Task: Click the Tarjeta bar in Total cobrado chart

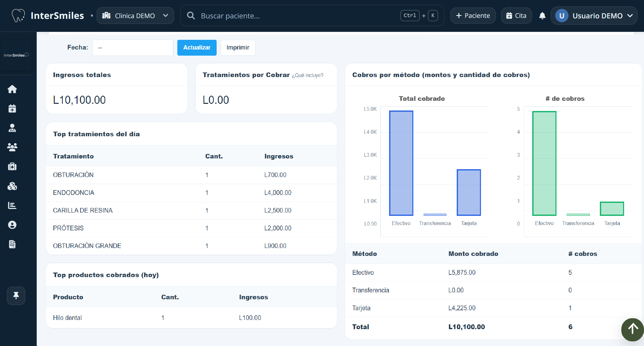Action: (x=469, y=192)
